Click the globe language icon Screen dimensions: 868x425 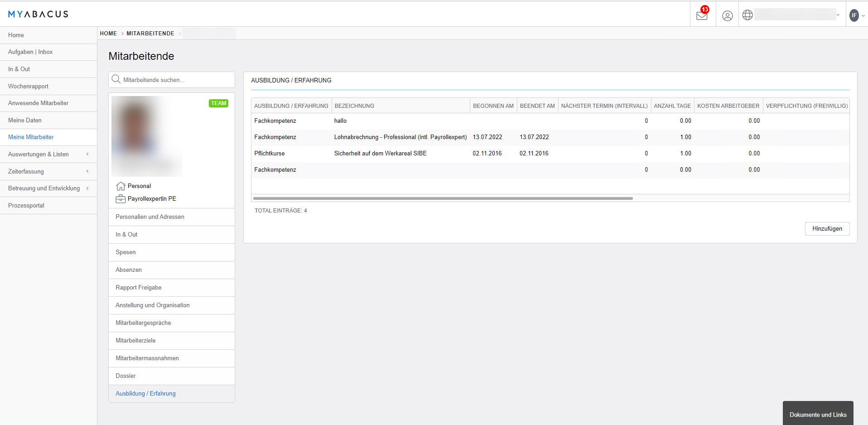click(x=747, y=15)
